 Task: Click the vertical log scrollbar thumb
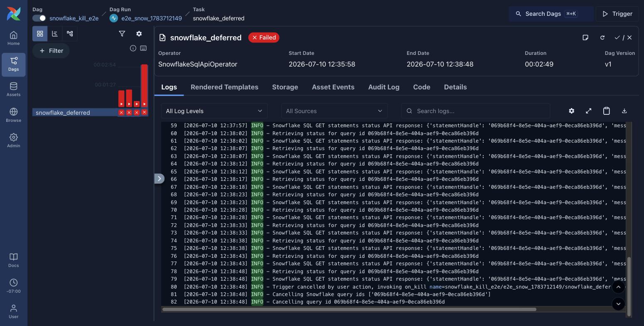[629, 286]
